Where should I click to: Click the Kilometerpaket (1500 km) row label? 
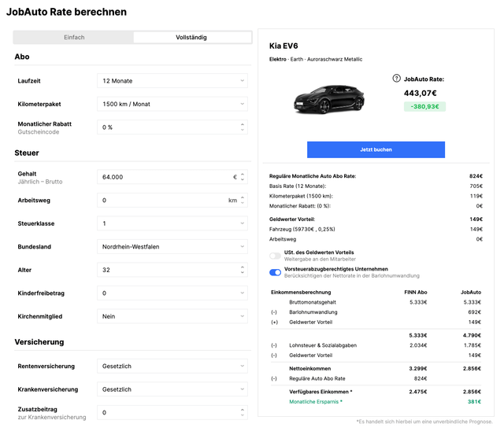tap(301, 196)
